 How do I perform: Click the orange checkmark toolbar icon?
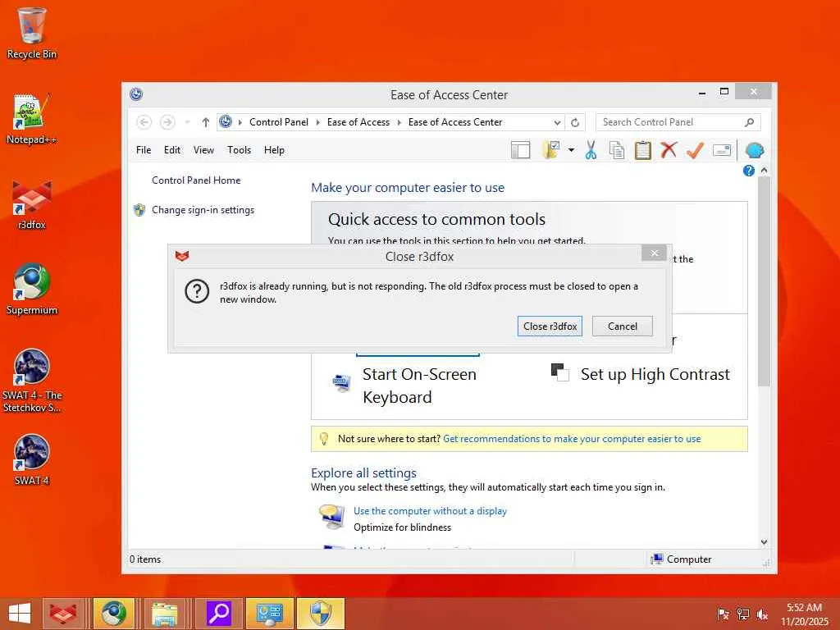[695, 150]
